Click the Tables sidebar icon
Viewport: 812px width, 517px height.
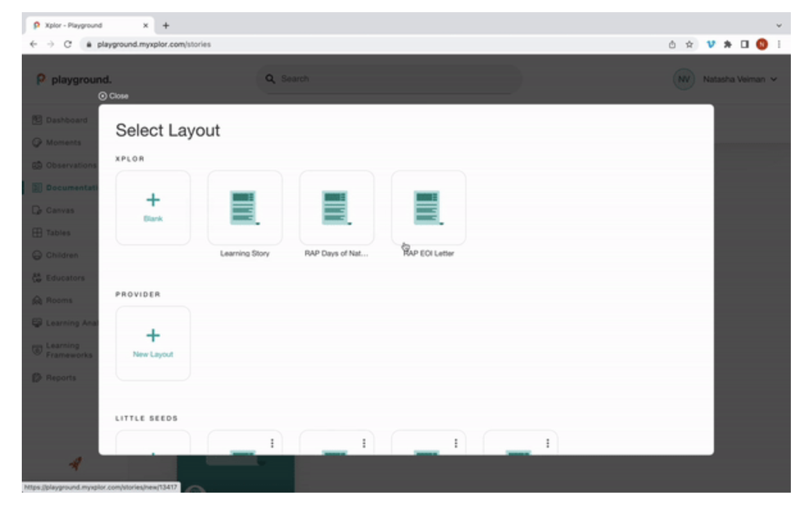pos(37,233)
